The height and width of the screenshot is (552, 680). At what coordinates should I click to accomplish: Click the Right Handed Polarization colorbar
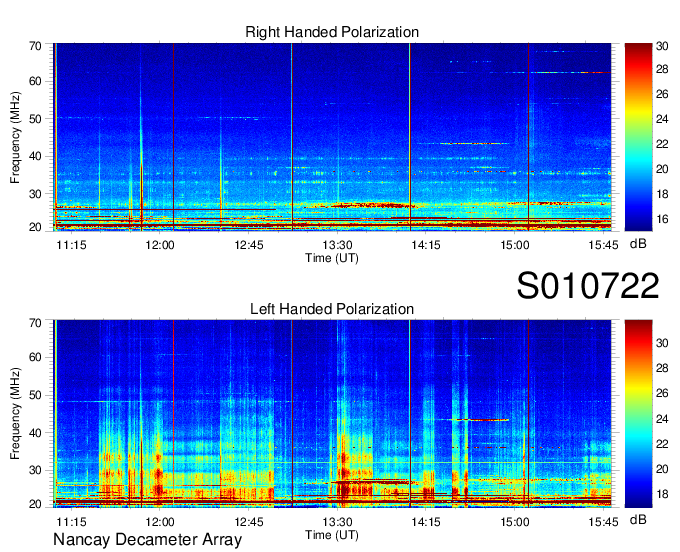point(638,137)
